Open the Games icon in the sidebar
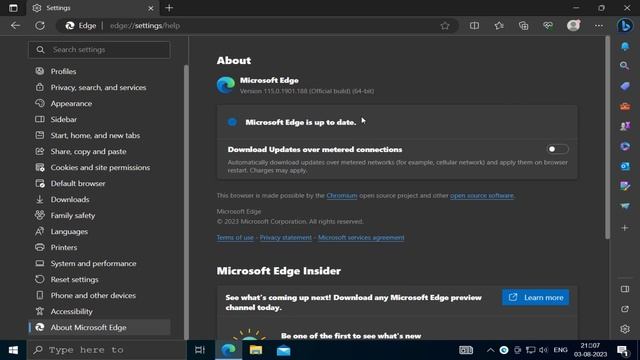The width and height of the screenshot is (640, 360). pos(624,126)
